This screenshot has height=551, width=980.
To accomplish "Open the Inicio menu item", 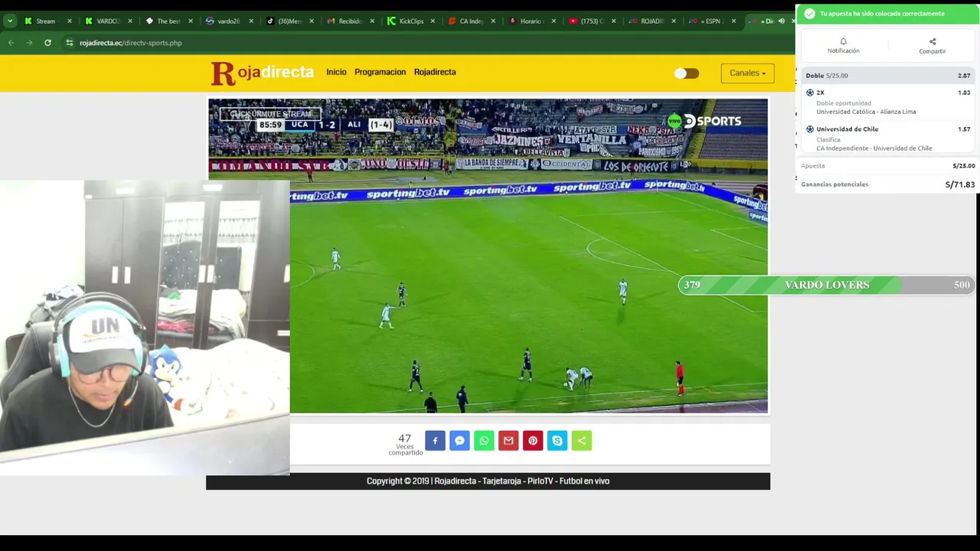I will pos(336,72).
